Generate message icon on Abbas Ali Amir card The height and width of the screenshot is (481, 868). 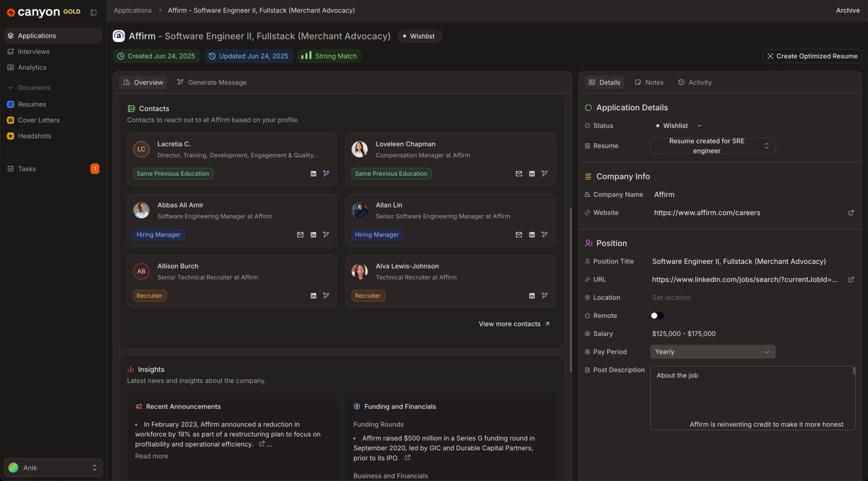(326, 235)
